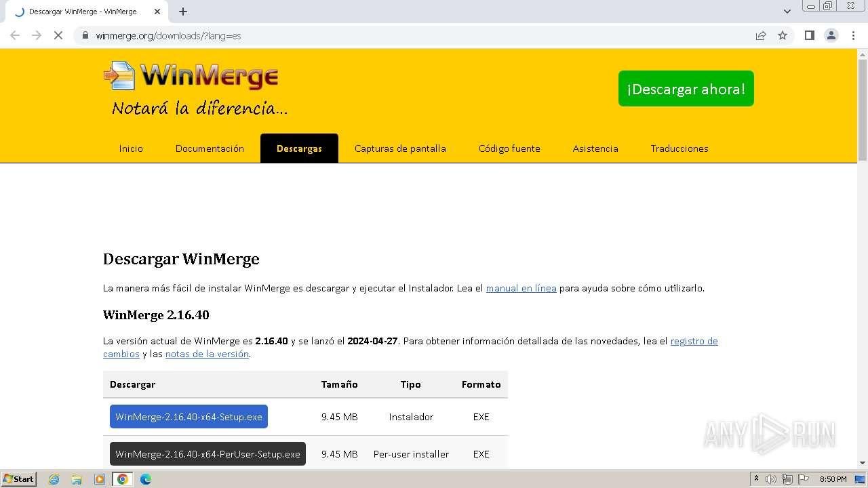Click Chrome icon in the taskbar
The width and height of the screenshot is (868, 488).
pos(123,479)
